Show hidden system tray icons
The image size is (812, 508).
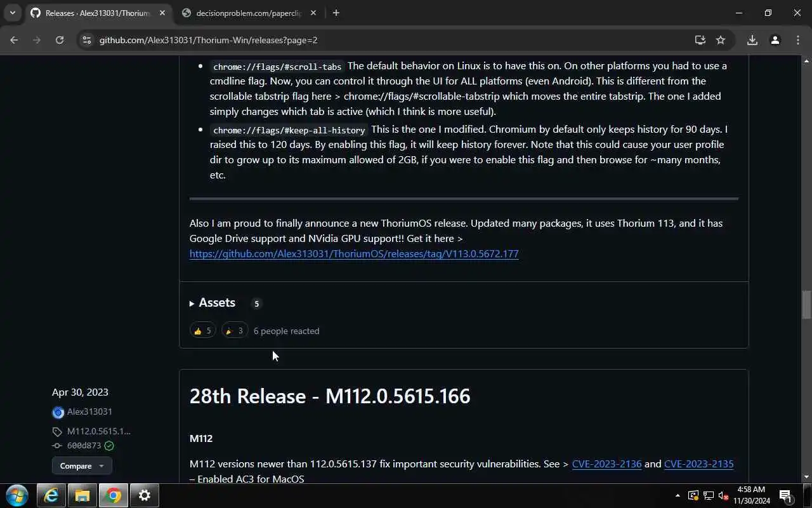pyautogui.click(x=678, y=495)
